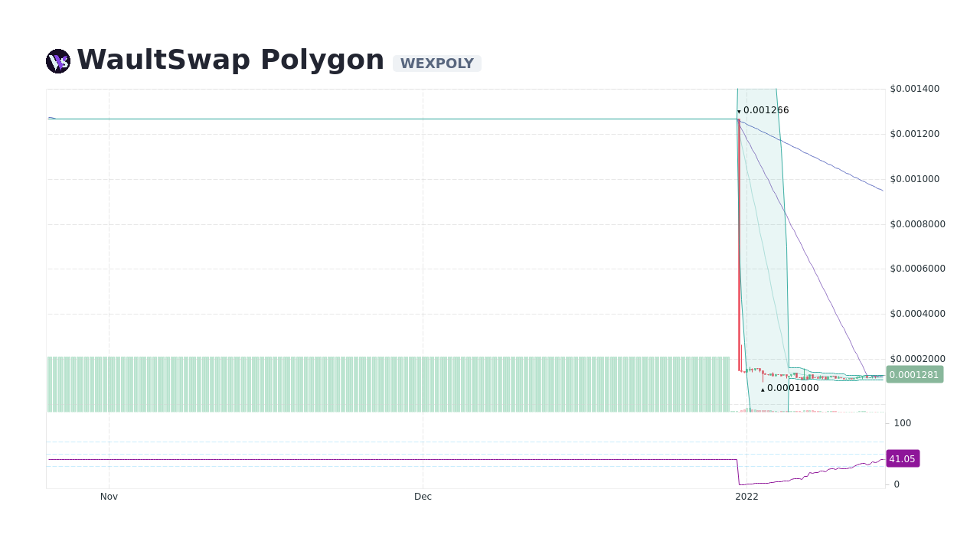Click the purple 41.05 indicator badge

coord(902,458)
